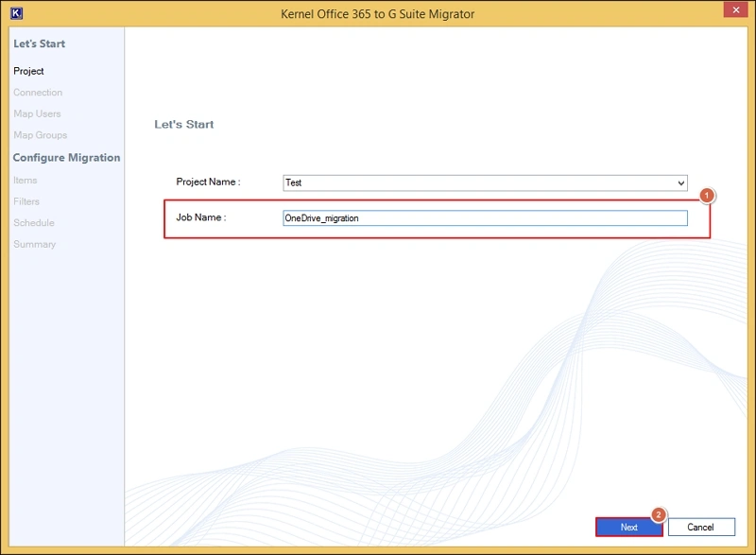The height and width of the screenshot is (555, 756).
Task: Click the Cancel button
Action: tap(700, 527)
